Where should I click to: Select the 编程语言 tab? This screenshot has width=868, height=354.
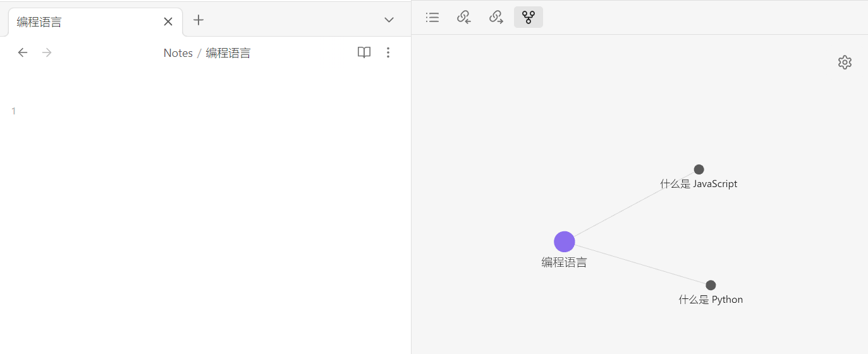[x=76, y=22]
